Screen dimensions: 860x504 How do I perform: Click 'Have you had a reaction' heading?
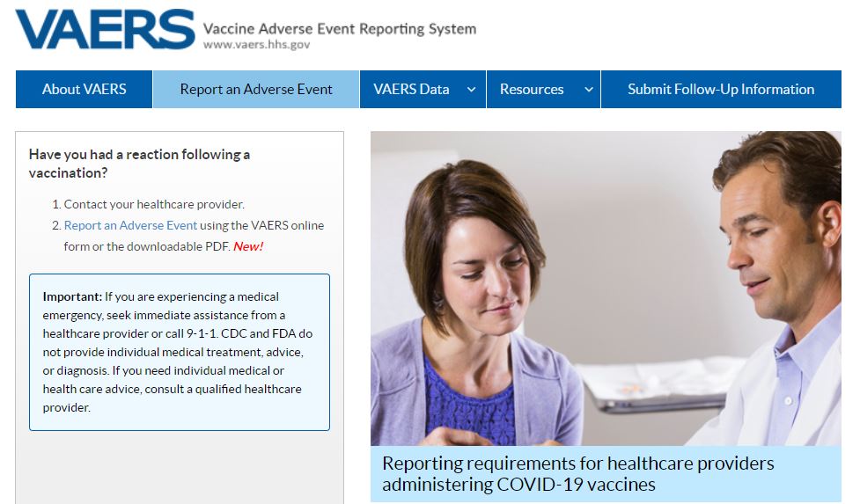139,164
